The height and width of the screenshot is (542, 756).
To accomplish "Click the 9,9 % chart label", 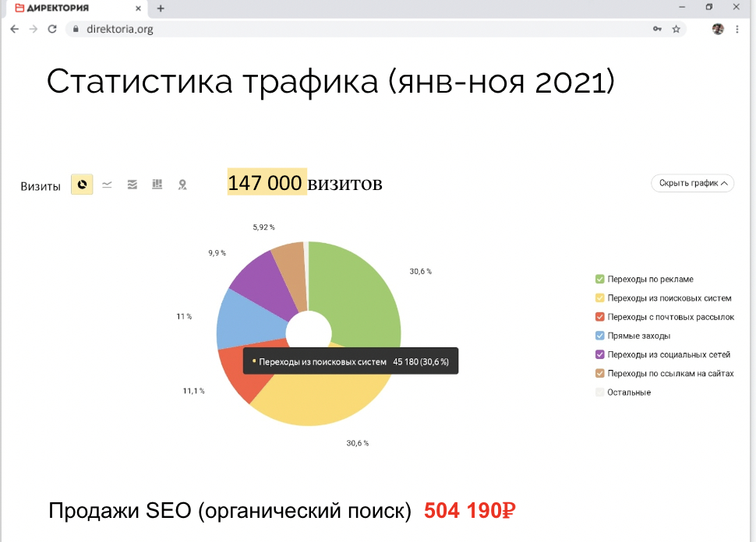I will point(217,253).
